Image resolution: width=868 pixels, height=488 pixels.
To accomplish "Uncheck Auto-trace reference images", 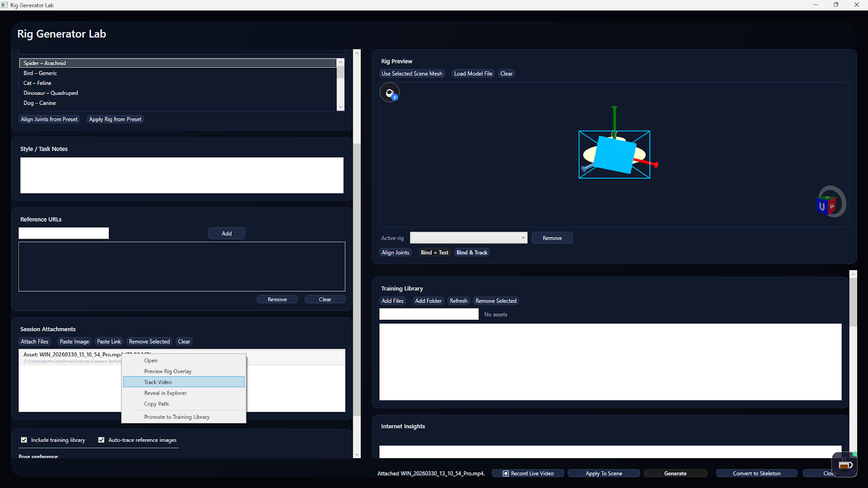I will (x=101, y=440).
